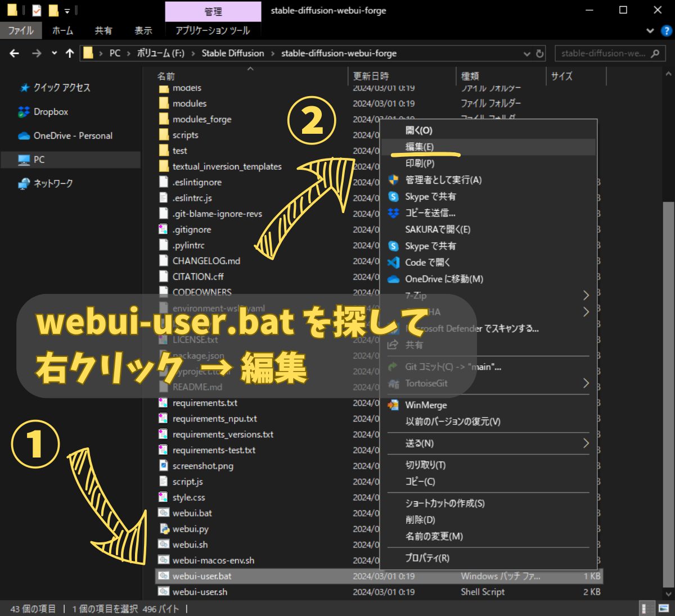The width and height of the screenshot is (675, 616).
Task: Select '編集(E)' in the context menu
Action: click(x=420, y=147)
